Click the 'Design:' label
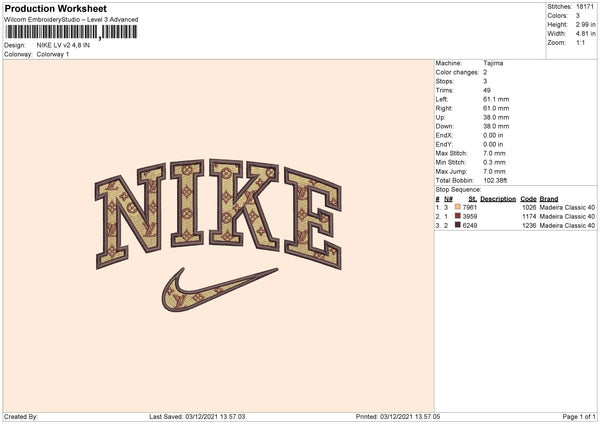The width and height of the screenshot is (600, 424). click(x=15, y=45)
